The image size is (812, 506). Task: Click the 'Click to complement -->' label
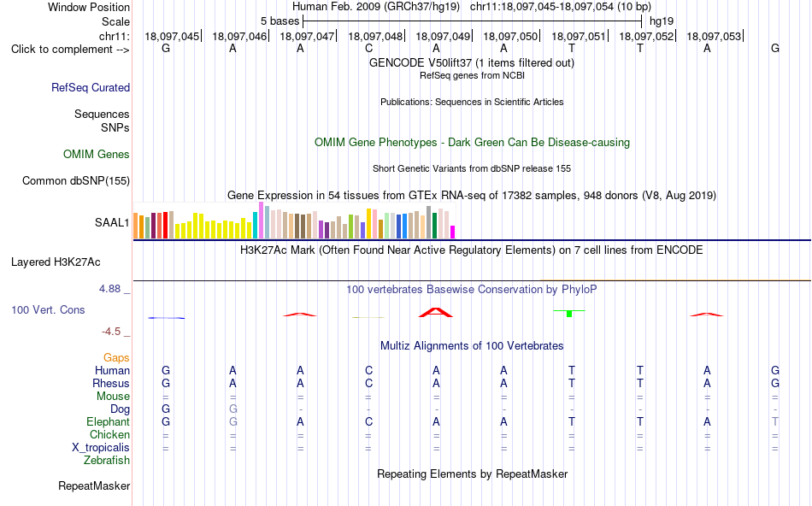coord(70,50)
